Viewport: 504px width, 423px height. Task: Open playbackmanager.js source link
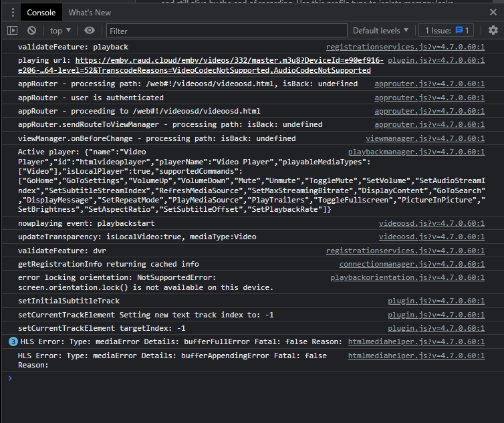coord(416,152)
